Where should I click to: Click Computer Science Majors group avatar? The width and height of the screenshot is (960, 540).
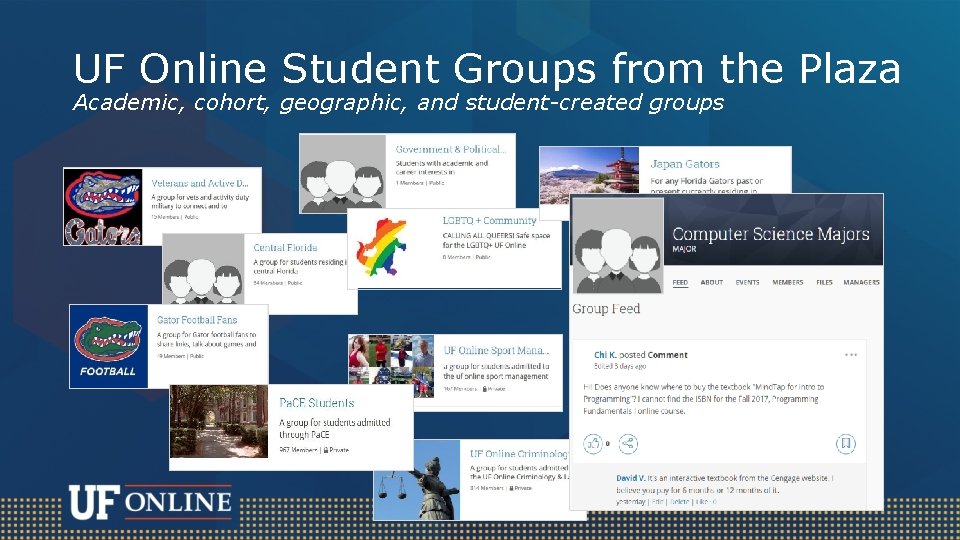click(618, 246)
